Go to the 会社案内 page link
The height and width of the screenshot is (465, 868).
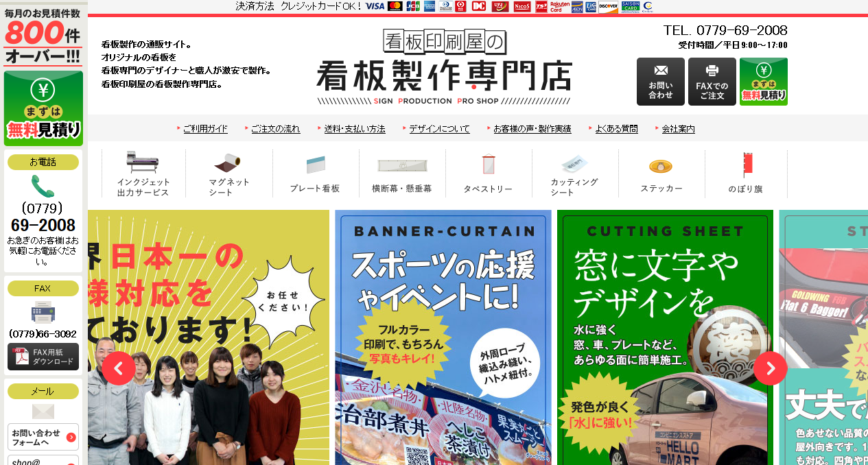pos(678,129)
